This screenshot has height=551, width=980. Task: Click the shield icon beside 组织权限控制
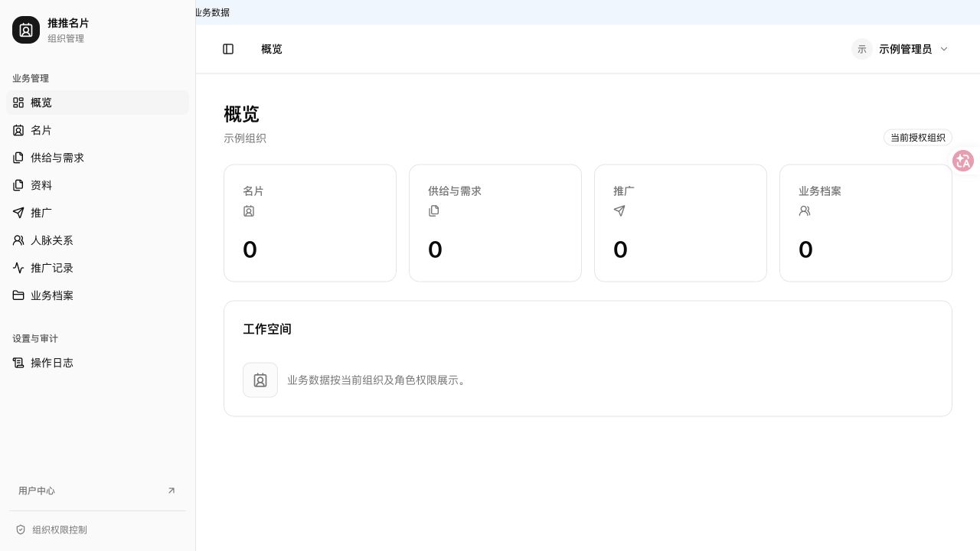pos(21,530)
